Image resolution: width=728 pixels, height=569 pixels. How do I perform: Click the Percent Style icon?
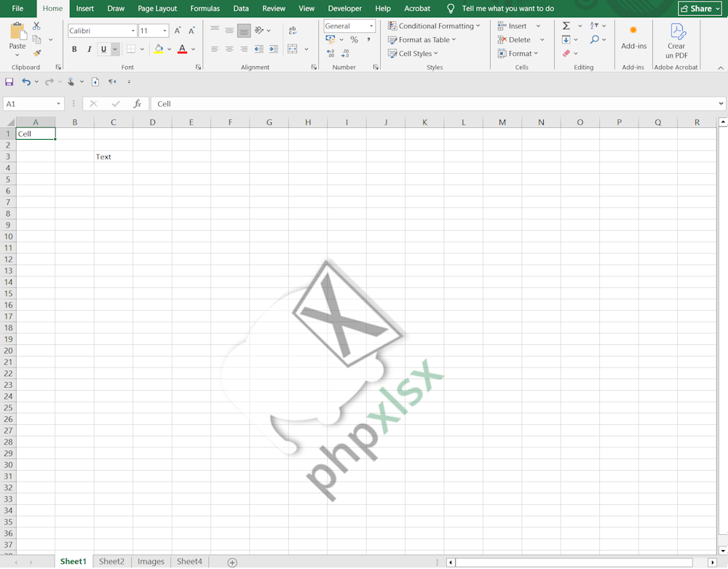[354, 40]
